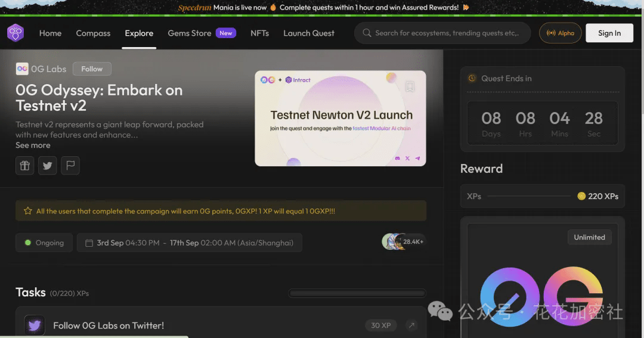Click the Tasks XP progress bar
Image resolution: width=644 pixels, height=338 pixels.
click(357, 293)
